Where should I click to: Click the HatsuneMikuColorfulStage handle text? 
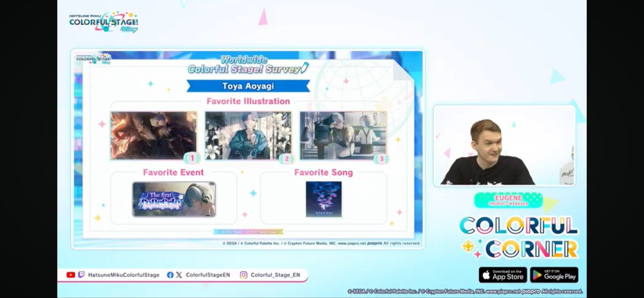point(123,275)
